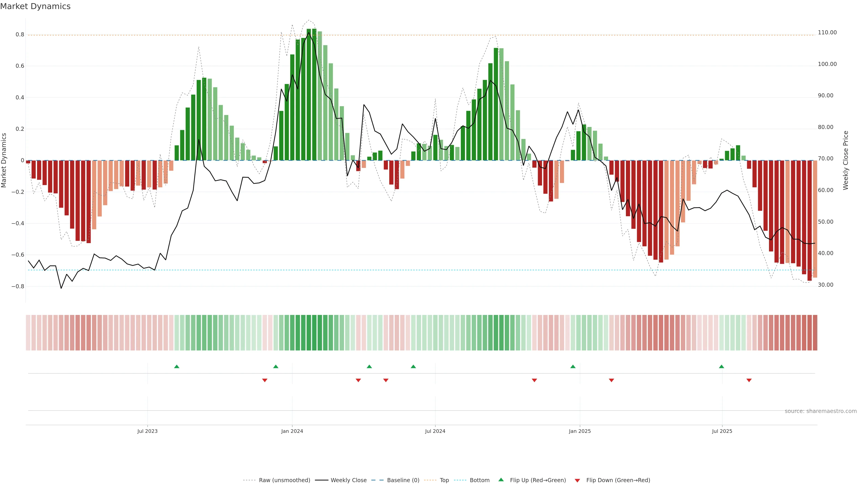Click darkest green heatmap strip cell

point(314,333)
